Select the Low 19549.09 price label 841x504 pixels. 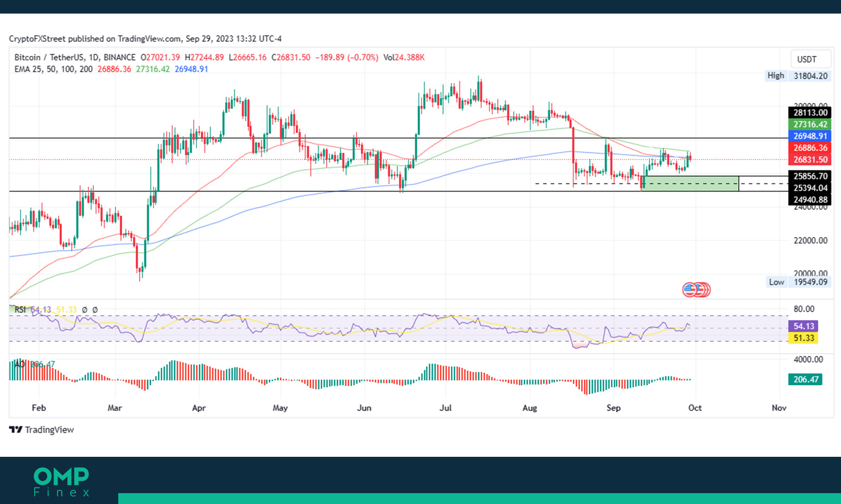coord(799,282)
